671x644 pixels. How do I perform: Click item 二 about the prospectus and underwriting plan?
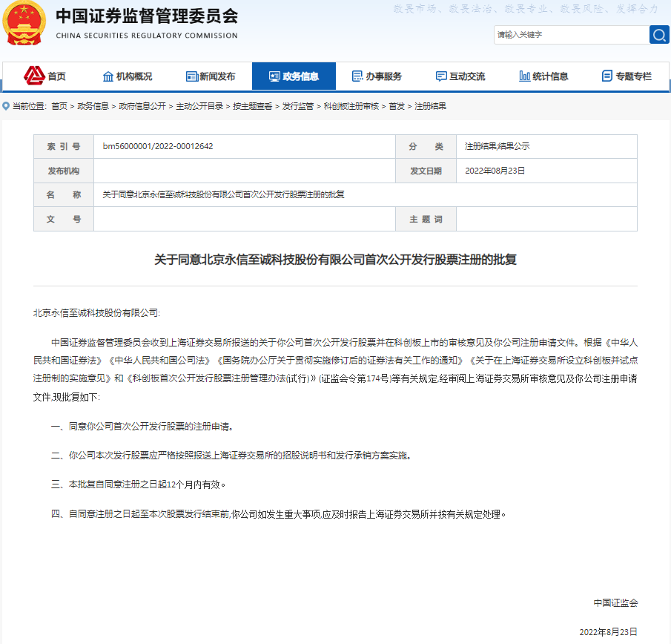click(x=231, y=456)
